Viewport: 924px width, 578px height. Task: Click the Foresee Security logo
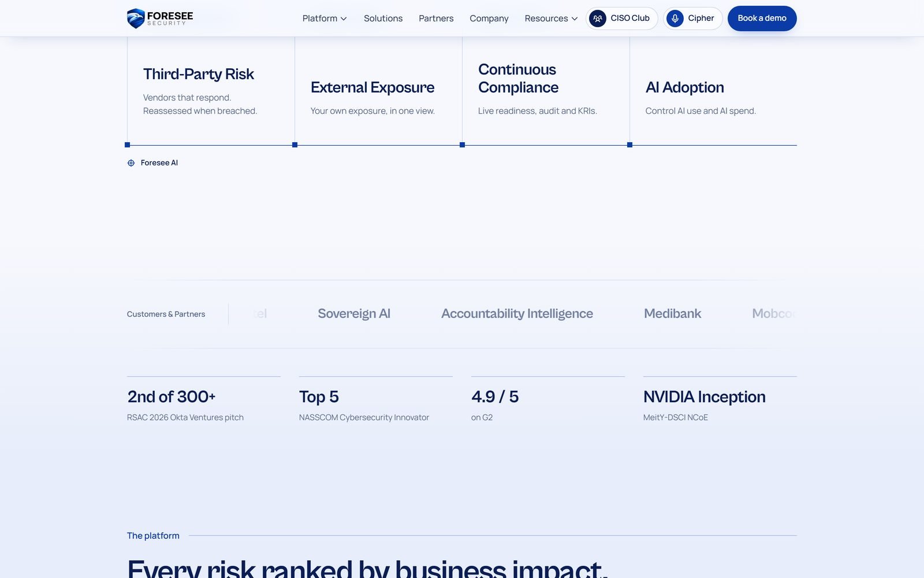coord(160,18)
